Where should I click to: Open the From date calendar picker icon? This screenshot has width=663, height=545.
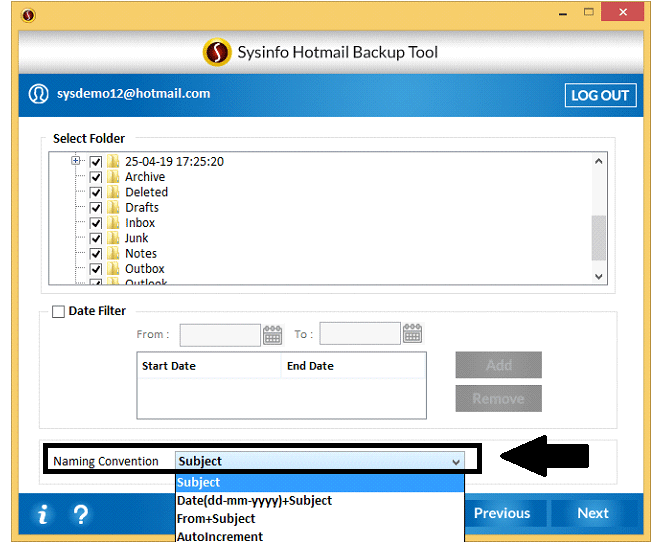[273, 334]
